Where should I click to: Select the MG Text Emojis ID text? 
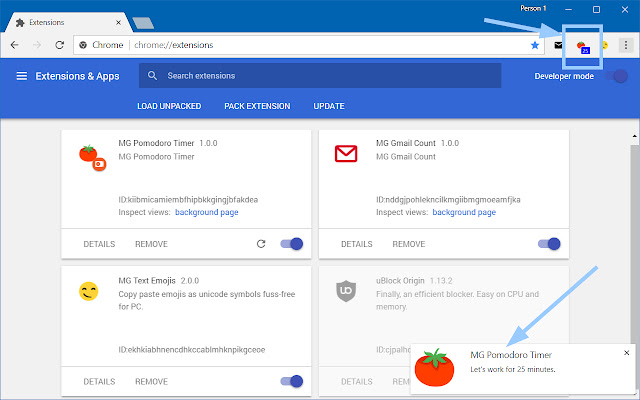tap(192, 350)
